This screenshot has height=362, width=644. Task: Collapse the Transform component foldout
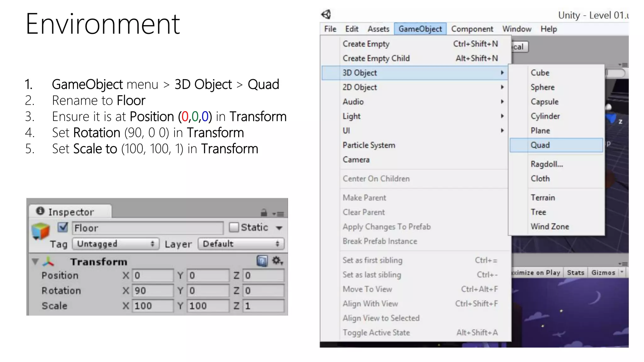click(35, 261)
